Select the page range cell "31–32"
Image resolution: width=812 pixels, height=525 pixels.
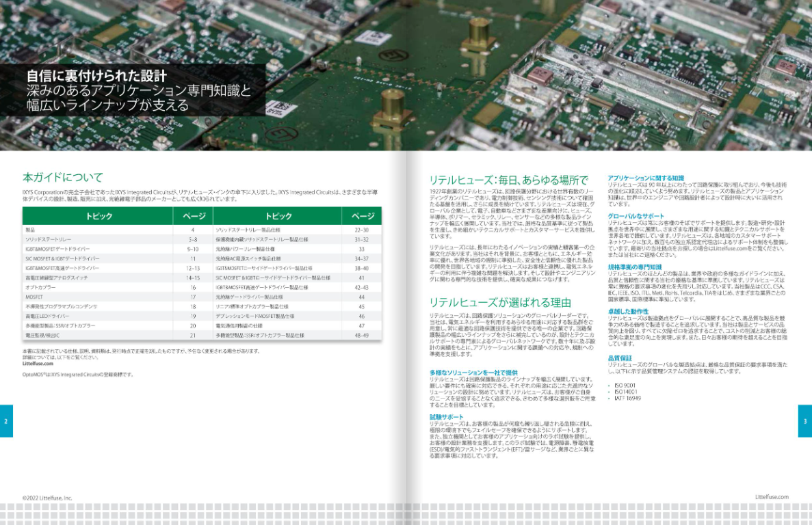(361, 239)
